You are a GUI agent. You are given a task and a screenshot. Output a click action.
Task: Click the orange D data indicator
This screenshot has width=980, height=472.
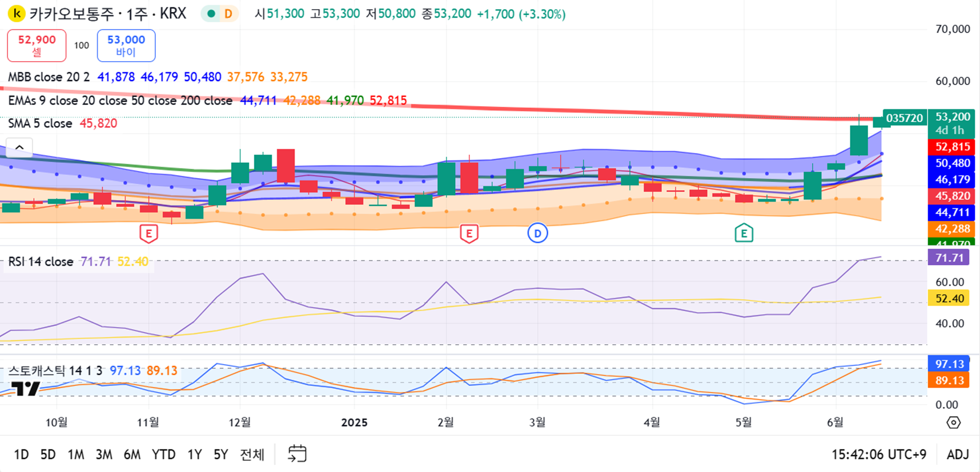pos(228,14)
